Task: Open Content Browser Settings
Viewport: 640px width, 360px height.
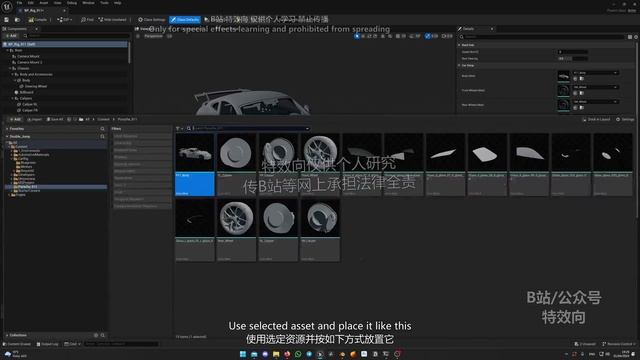Action: (x=625, y=120)
